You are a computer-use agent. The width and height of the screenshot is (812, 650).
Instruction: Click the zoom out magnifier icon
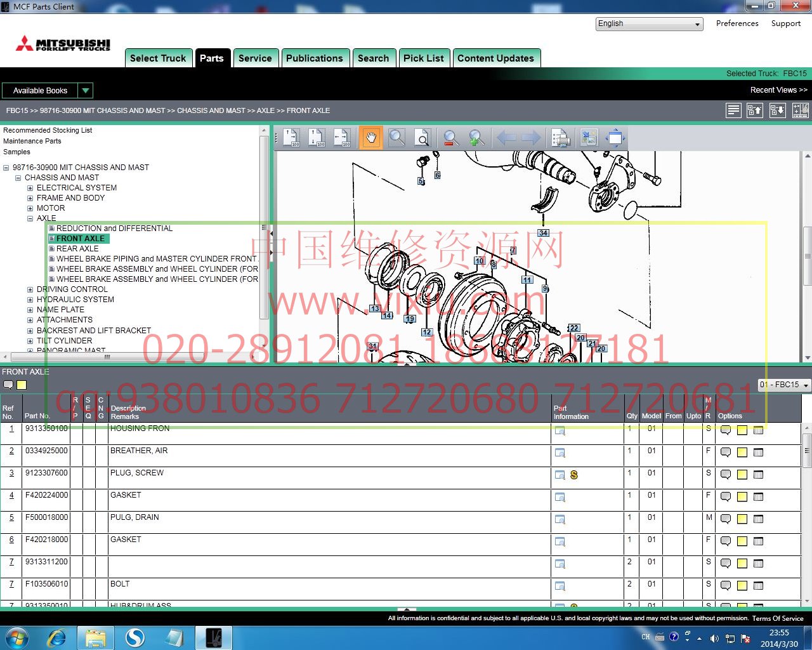click(450, 138)
